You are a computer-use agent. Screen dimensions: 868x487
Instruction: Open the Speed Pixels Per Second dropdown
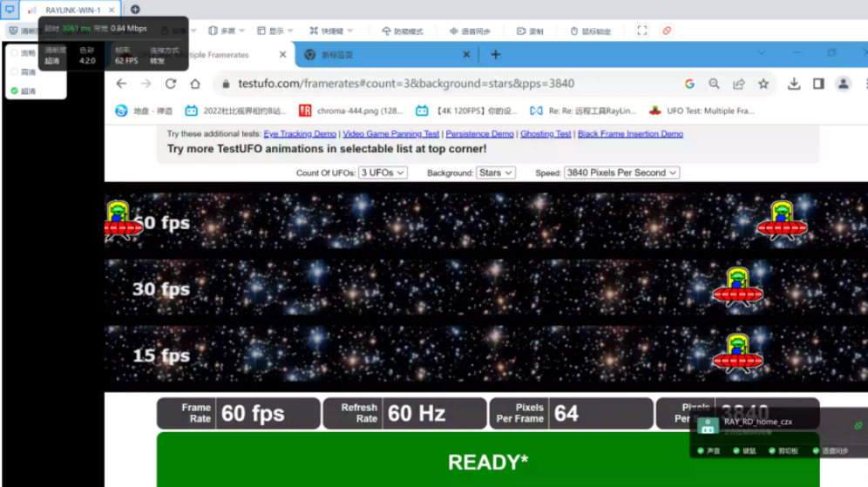pos(621,172)
